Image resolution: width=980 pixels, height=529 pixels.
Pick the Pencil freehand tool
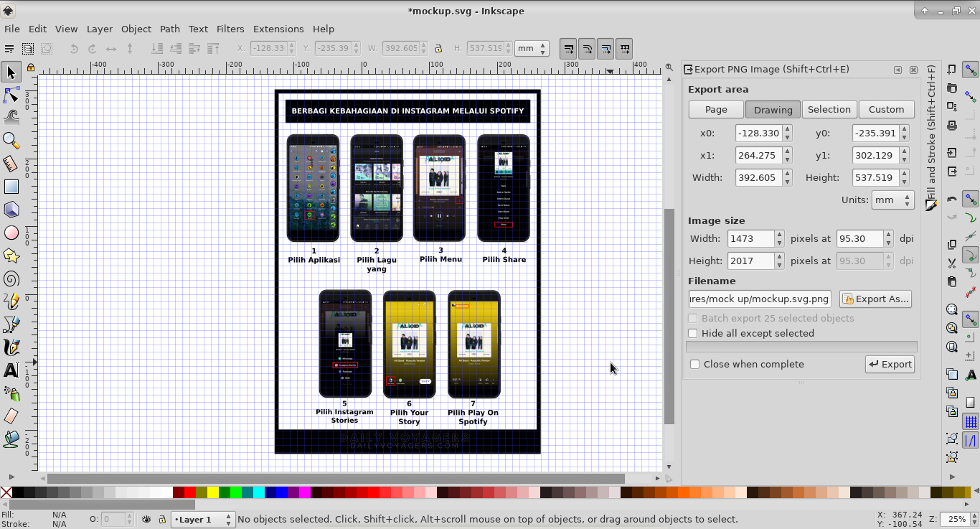click(x=11, y=301)
